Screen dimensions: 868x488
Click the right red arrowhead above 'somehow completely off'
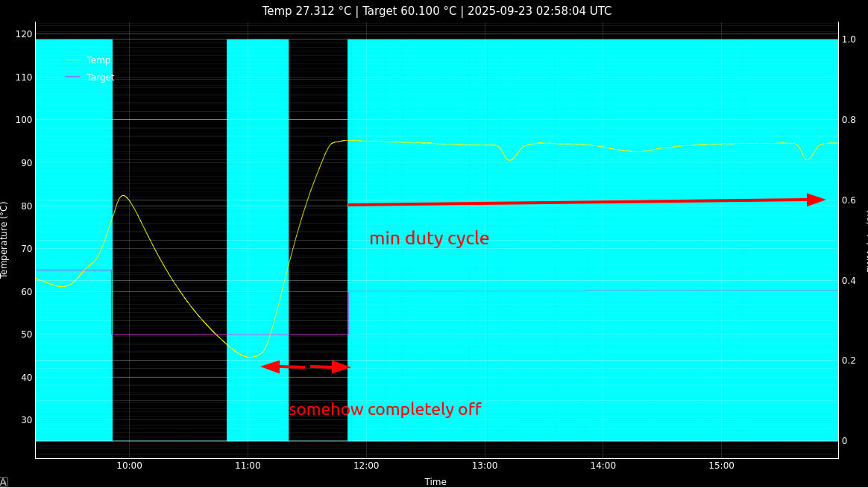[x=341, y=367]
